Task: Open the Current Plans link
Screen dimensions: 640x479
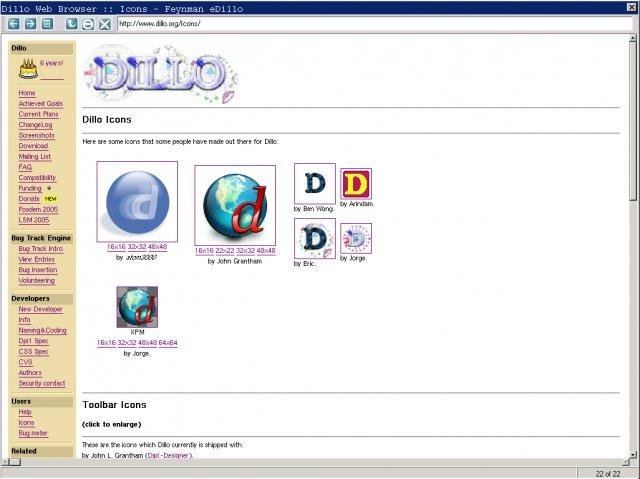Action: coord(38,114)
